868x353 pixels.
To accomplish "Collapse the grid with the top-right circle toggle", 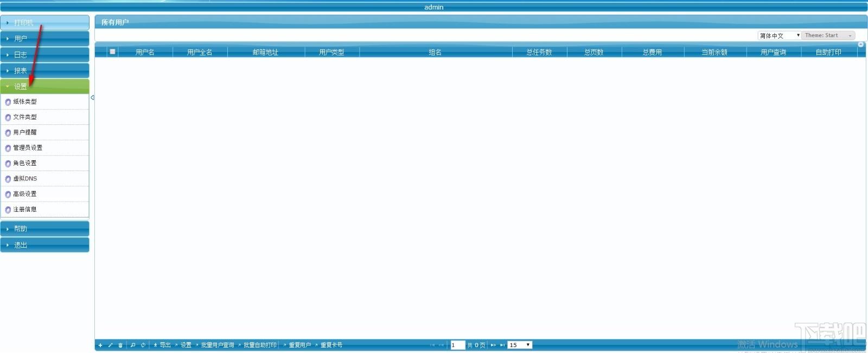I will tap(860, 45).
